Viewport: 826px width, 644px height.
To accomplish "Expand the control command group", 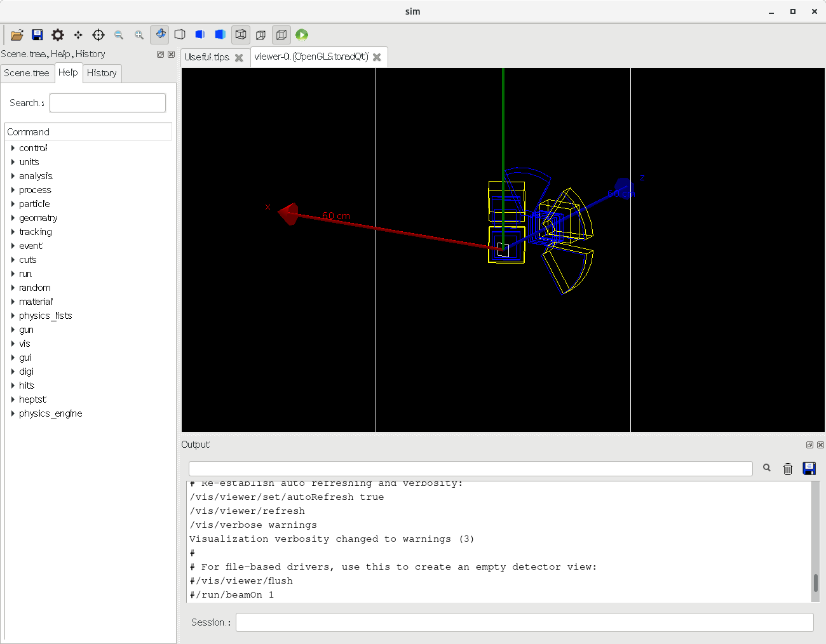I will 13,148.
